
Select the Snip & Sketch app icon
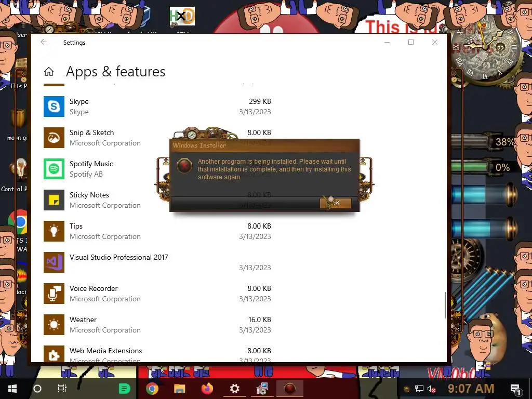[54, 138]
